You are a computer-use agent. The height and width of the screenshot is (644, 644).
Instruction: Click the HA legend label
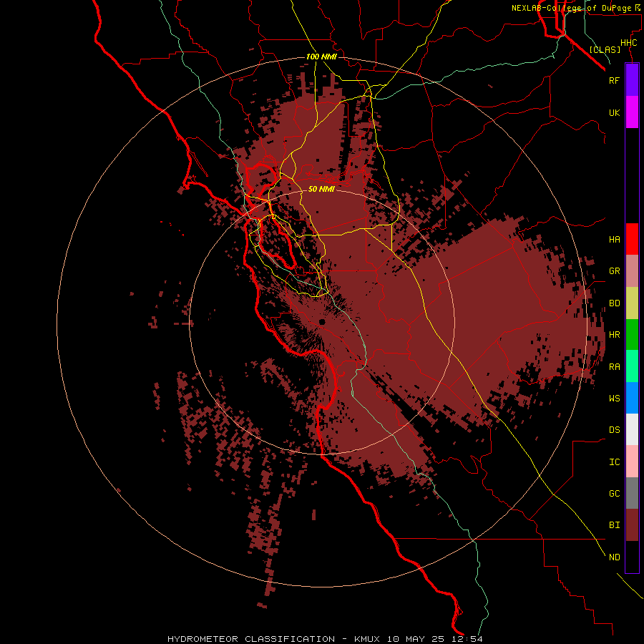tap(614, 240)
